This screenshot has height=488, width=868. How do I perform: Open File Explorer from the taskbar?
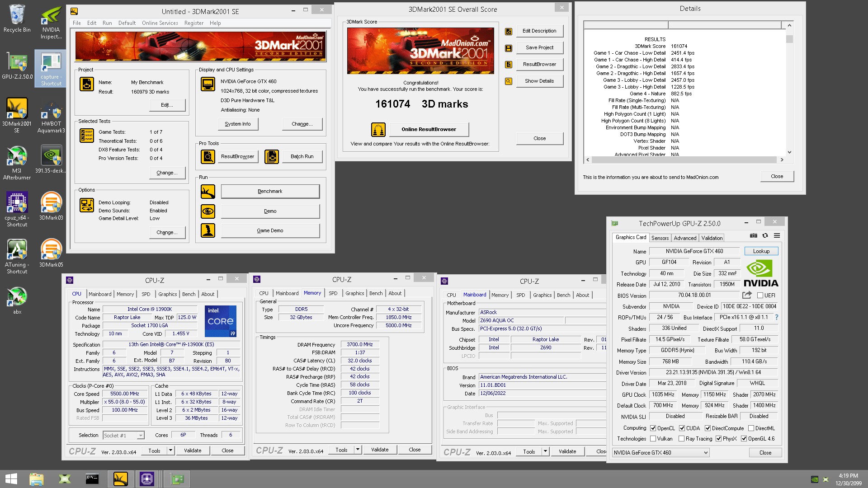coord(36,479)
